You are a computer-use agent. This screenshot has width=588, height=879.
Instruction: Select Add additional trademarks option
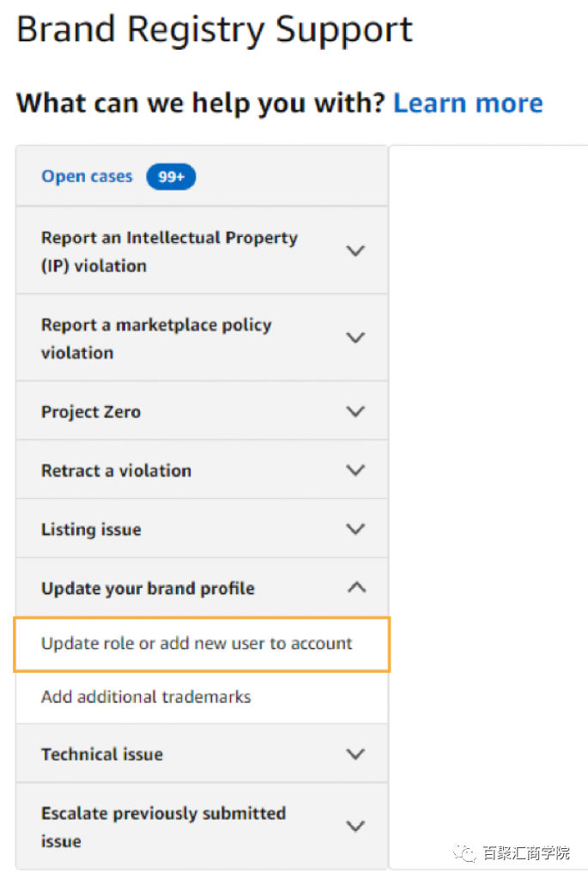tap(146, 697)
